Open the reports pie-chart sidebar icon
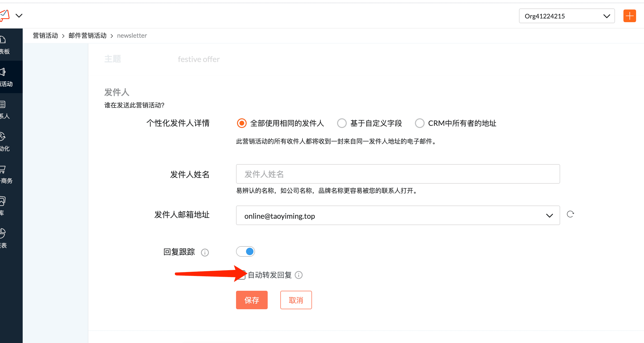The width and height of the screenshot is (644, 343). click(3, 233)
